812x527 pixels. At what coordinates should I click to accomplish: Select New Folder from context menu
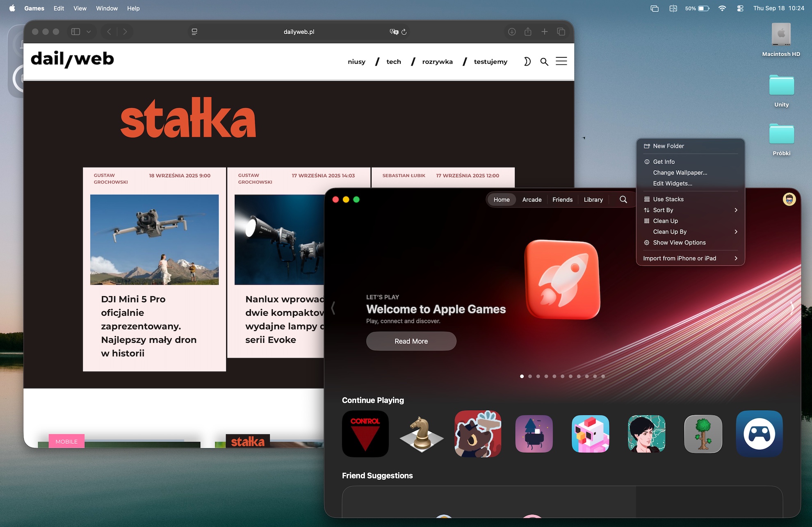click(x=668, y=146)
